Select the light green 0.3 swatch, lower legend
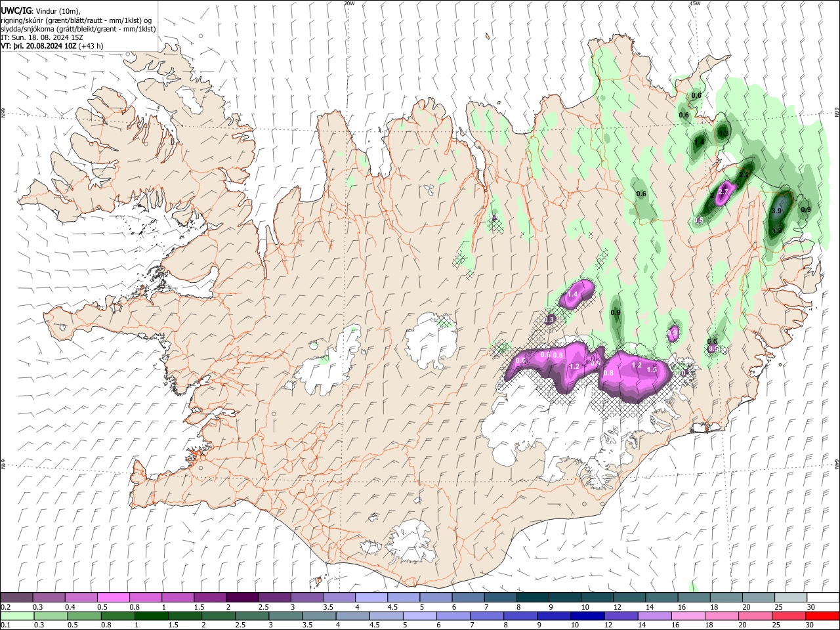 pos(51,616)
